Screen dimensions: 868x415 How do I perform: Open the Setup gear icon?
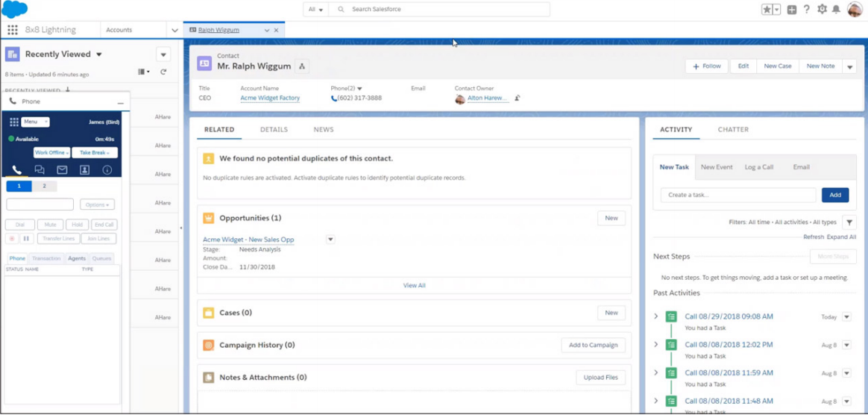(822, 10)
